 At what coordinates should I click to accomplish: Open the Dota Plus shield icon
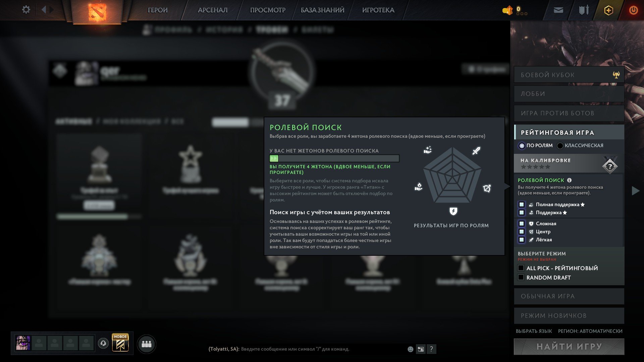[608, 10]
